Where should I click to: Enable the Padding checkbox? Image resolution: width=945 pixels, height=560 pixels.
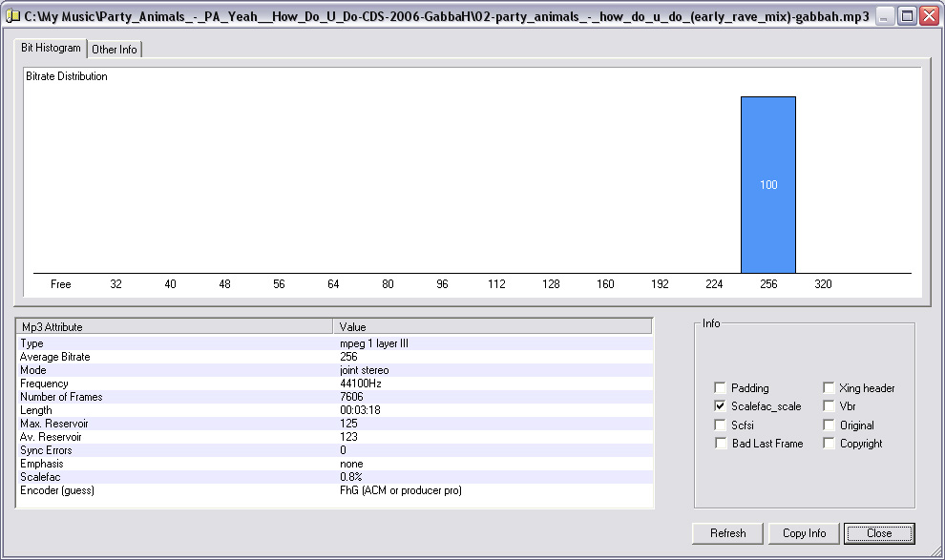coord(720,388)
